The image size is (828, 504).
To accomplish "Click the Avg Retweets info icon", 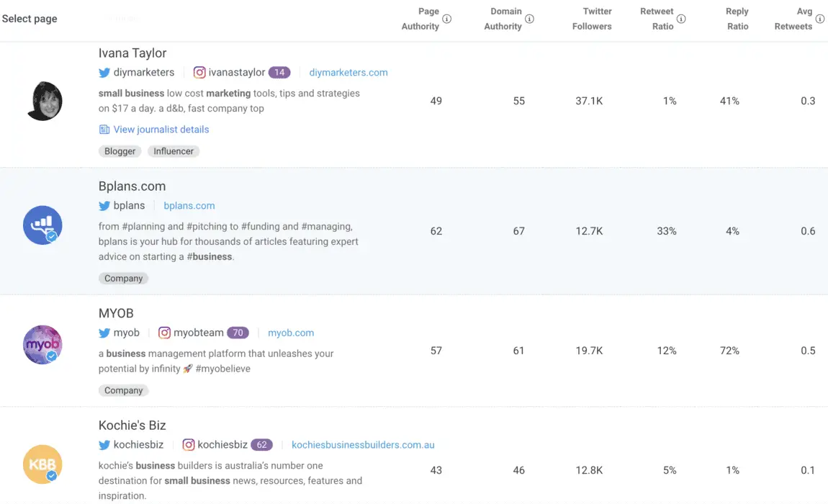I will pos(819,19).
